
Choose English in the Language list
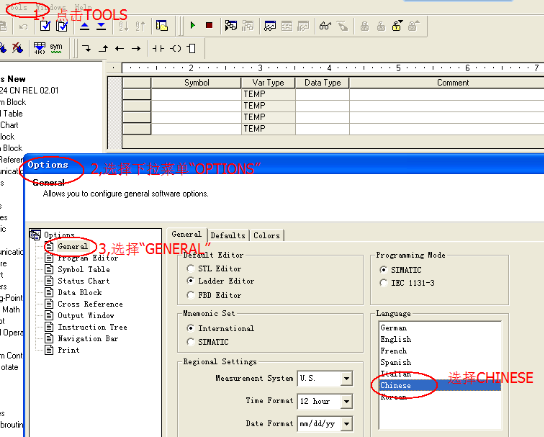[x=440, y=339]
